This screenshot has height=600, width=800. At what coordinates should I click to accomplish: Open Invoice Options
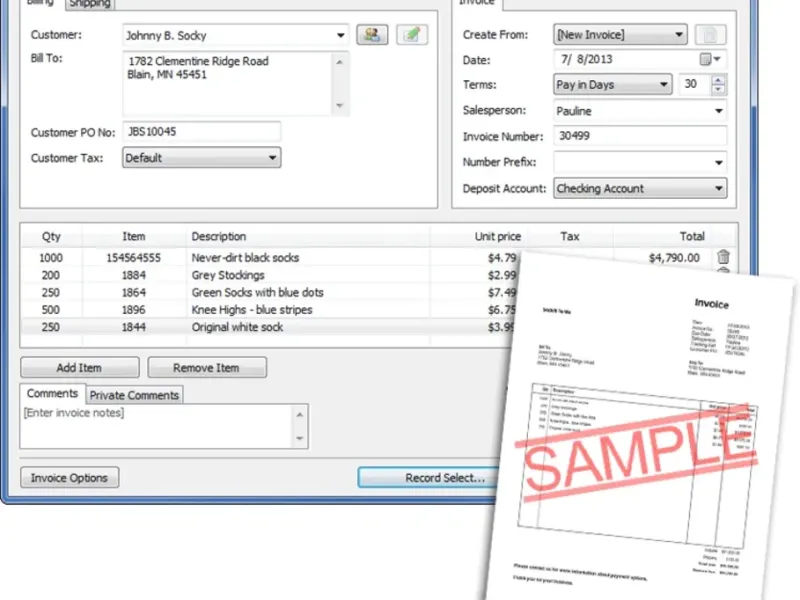[x=69, y=478]
